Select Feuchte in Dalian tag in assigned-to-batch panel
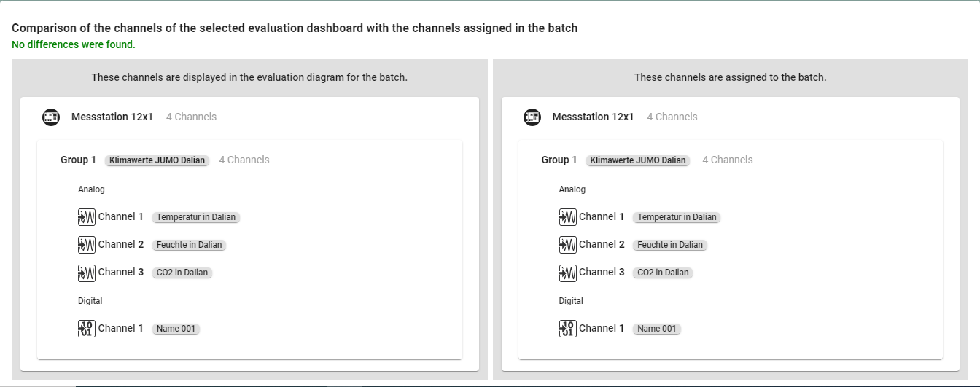The height and width of the screenshot is (387, 980). coord(669,245)
